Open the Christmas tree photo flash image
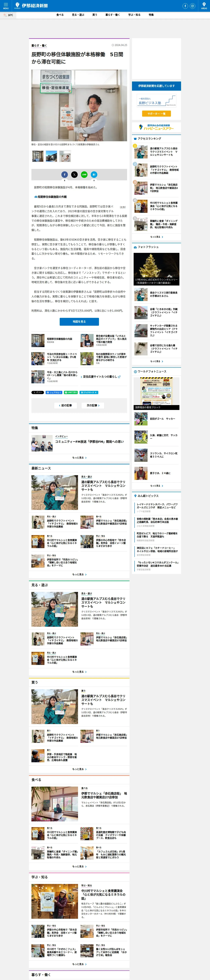The height and width of the screenshot is (980, 210). click(x=156, y=269)
